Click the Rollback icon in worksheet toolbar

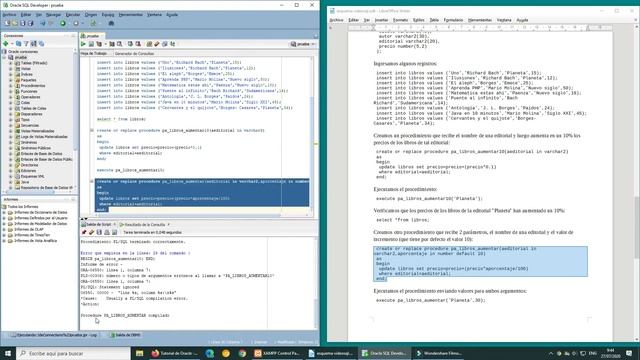(138, 44)
